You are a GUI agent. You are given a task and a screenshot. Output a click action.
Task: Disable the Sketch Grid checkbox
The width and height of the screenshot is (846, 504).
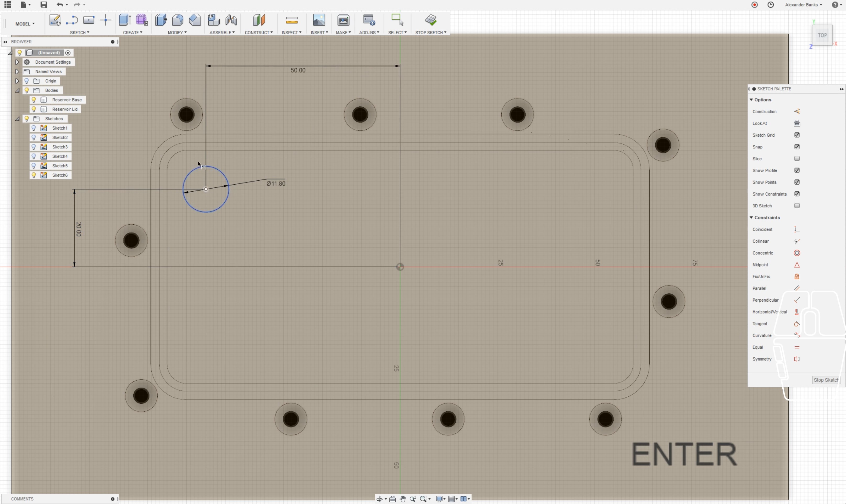(797, 135)
